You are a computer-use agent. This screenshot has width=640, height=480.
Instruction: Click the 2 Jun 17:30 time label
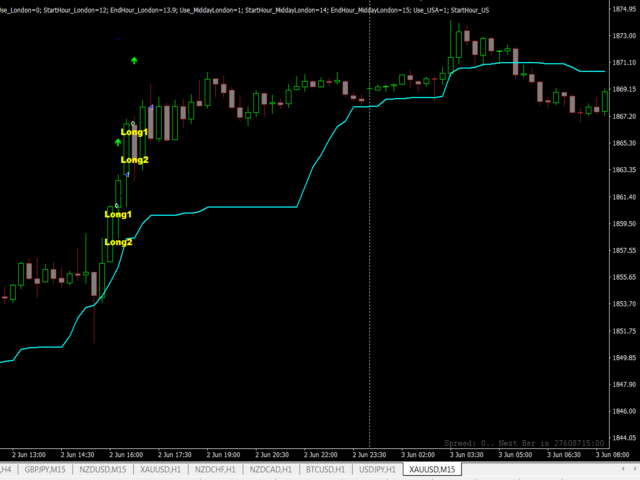175,455
